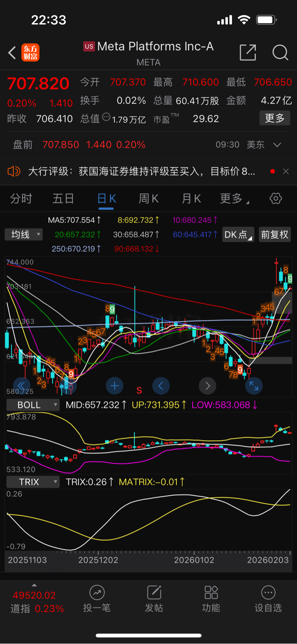Jump to earliest data double-left arrow
The width and height of the screenshot is (297, 644).
click(22, 386)
